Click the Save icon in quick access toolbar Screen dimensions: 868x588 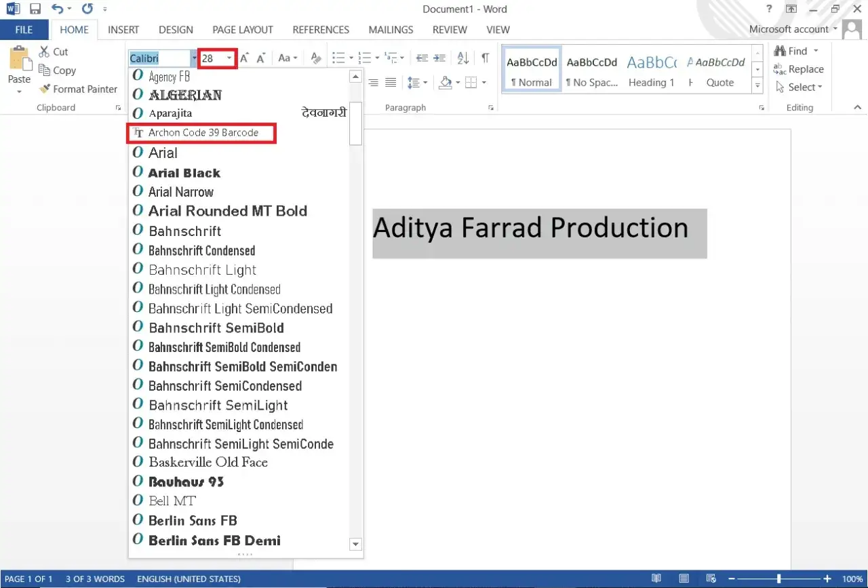click(x=35, y=9)
